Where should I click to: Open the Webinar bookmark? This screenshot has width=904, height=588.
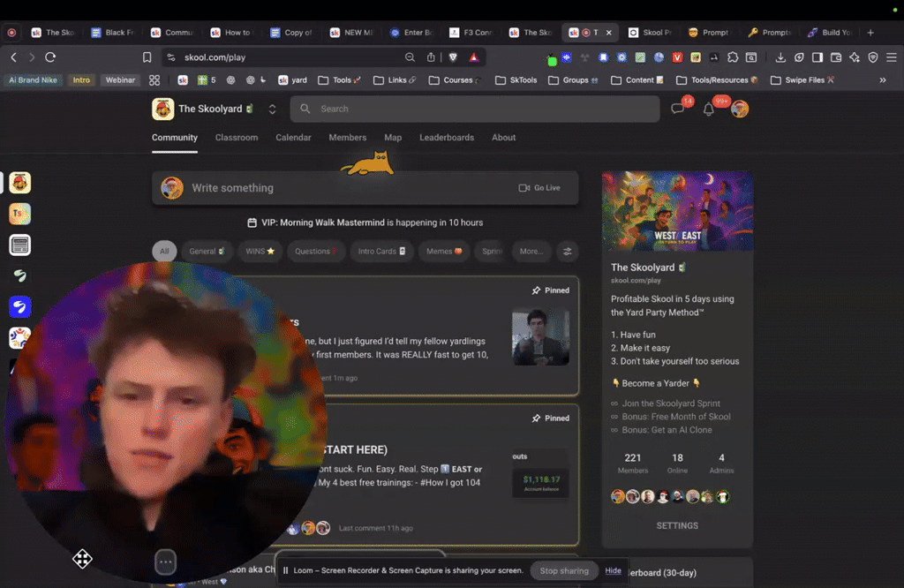pos(120,80)
